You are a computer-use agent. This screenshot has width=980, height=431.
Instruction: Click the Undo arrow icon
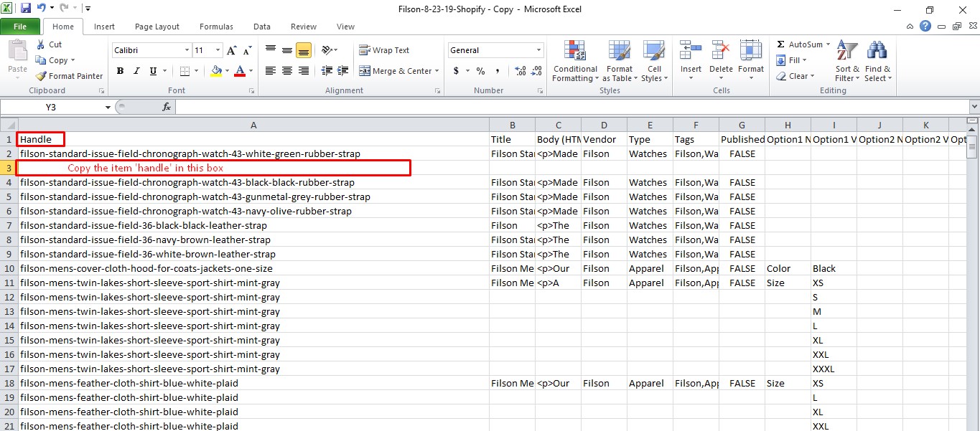pos(42,9)
